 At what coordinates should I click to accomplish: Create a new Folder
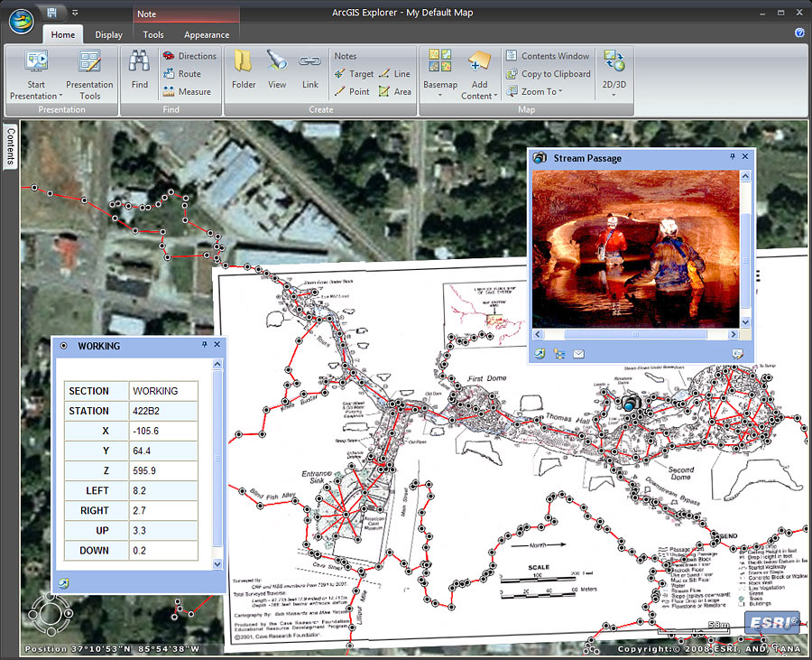point(244,70)
